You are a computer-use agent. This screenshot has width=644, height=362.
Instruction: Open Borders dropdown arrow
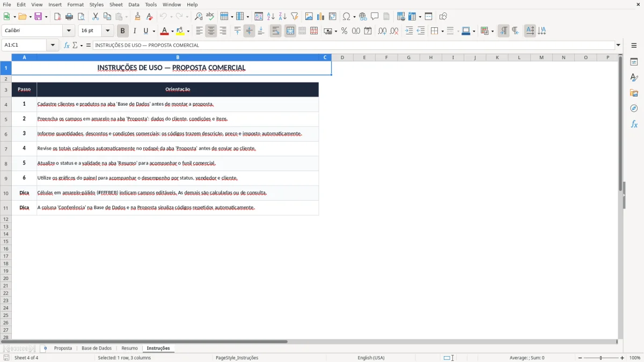[442, 31]
